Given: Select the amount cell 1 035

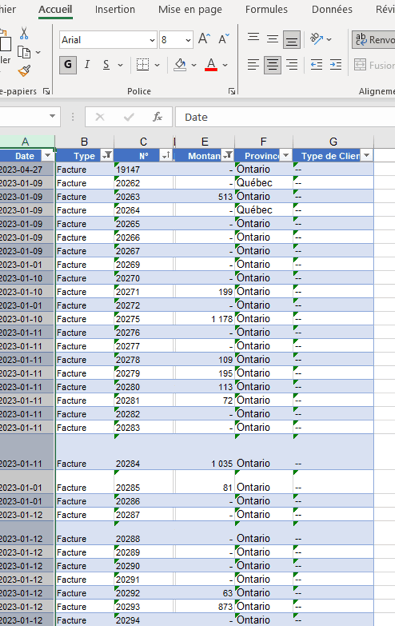Looking at the screenshot, I should (204, 452).
